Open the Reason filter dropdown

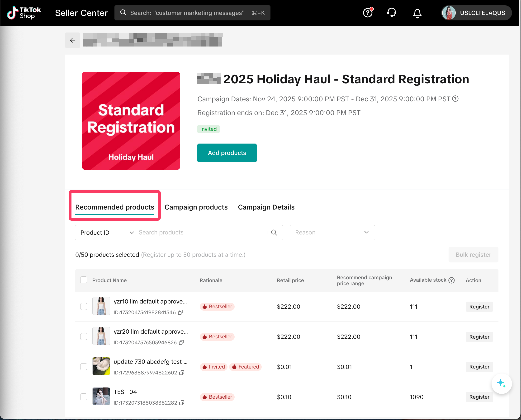(x=332, y=233)
